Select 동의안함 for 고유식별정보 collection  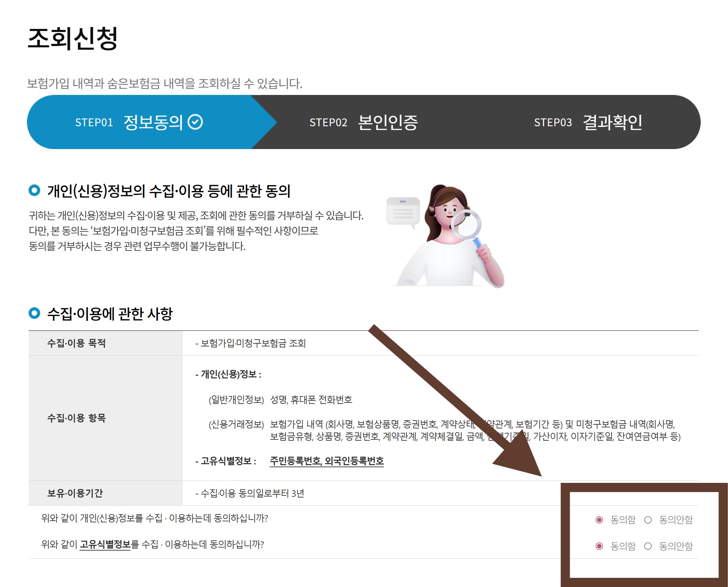(x=648, y=546)
